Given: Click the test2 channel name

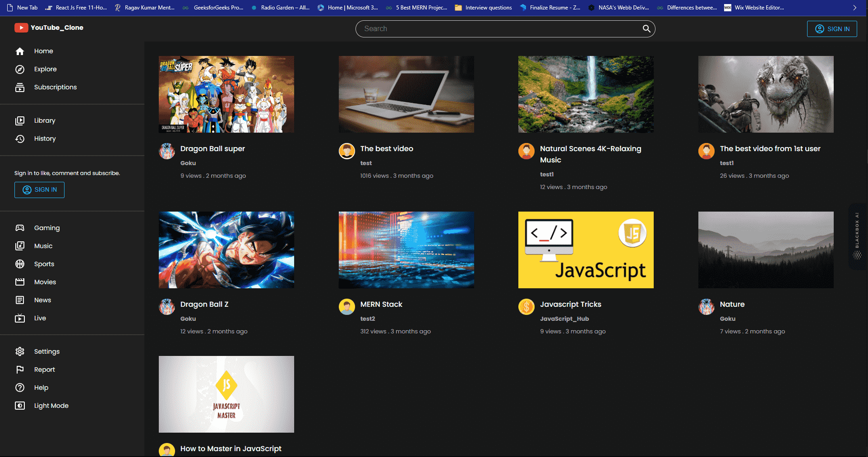Looking at the screenshot, I should (368, 319).
